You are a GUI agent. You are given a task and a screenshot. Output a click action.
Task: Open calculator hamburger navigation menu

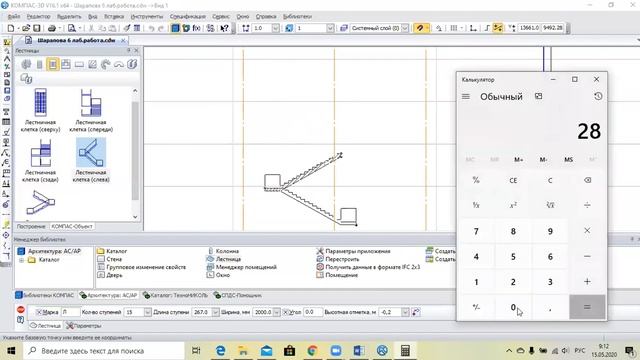pyautogui.click(x=466, y=97)
